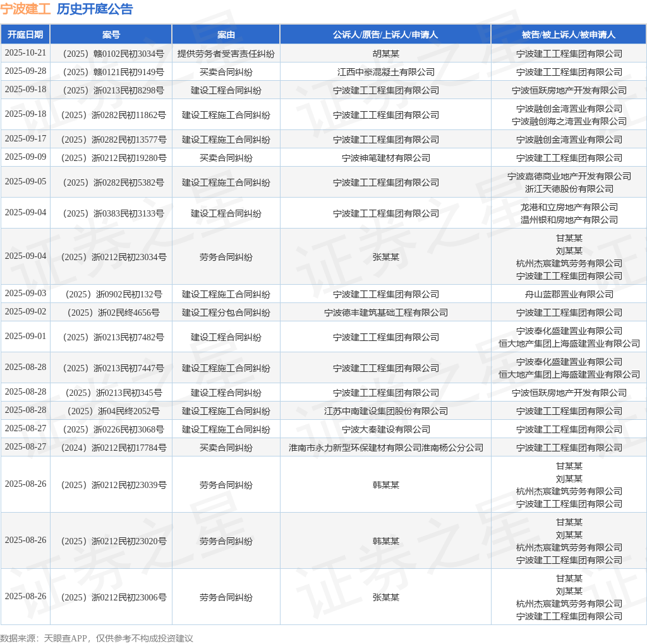Select the date 2025-09-01
The image size is (647, 644).
(25, 336)
